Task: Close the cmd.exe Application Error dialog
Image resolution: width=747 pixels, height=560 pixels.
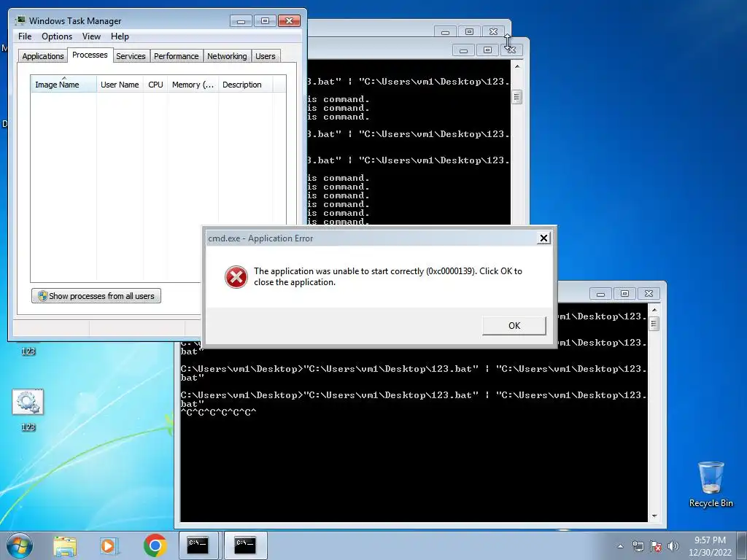Action: pyautogui.click(x=543, y=238)
